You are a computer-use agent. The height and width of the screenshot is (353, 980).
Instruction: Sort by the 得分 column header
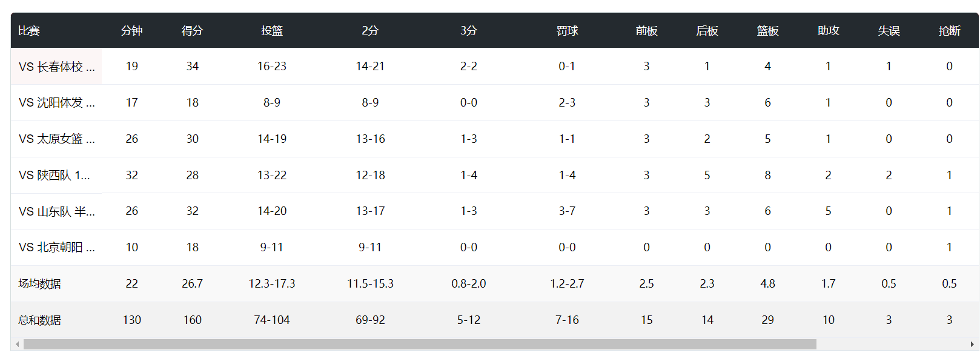[193, 31]
